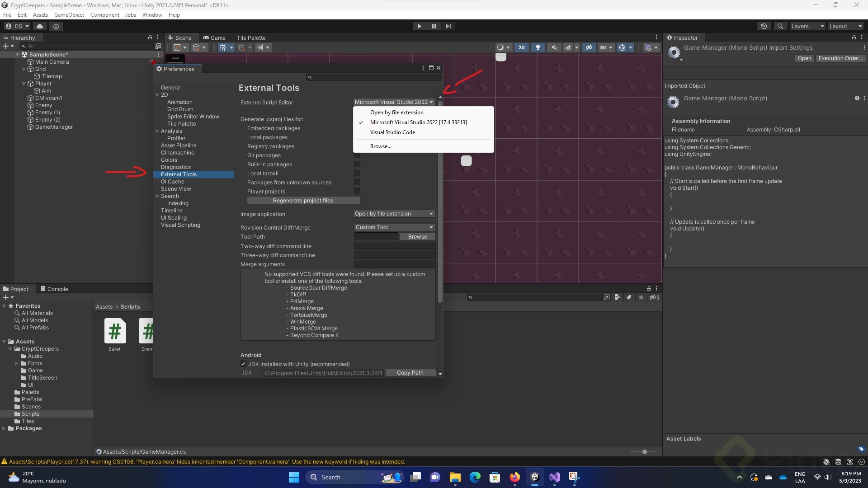The height and width of the screenshot is (488, 868).
Task: Open the Layout dropdown
Action: point(844,26)
